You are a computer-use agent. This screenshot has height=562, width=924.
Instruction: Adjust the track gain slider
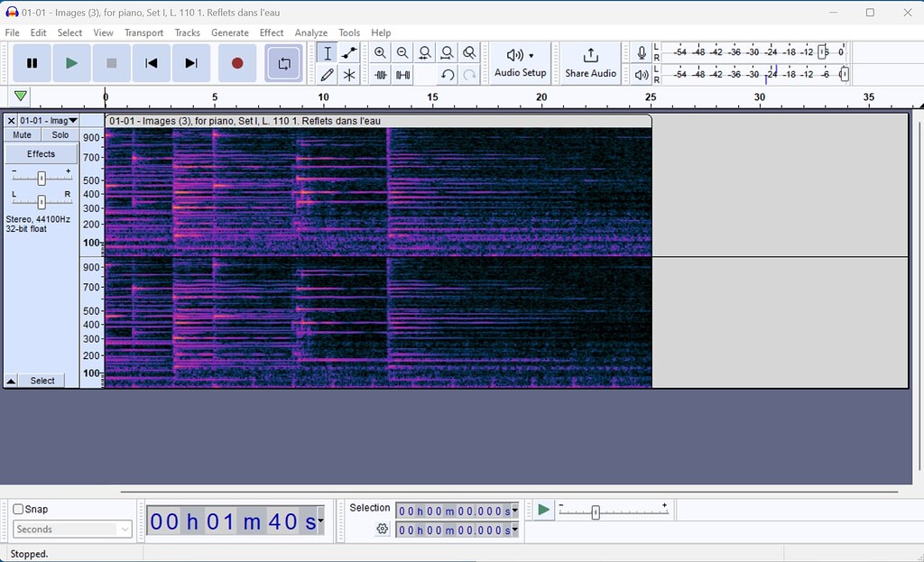pyautogui.click(x=40, y=177)
